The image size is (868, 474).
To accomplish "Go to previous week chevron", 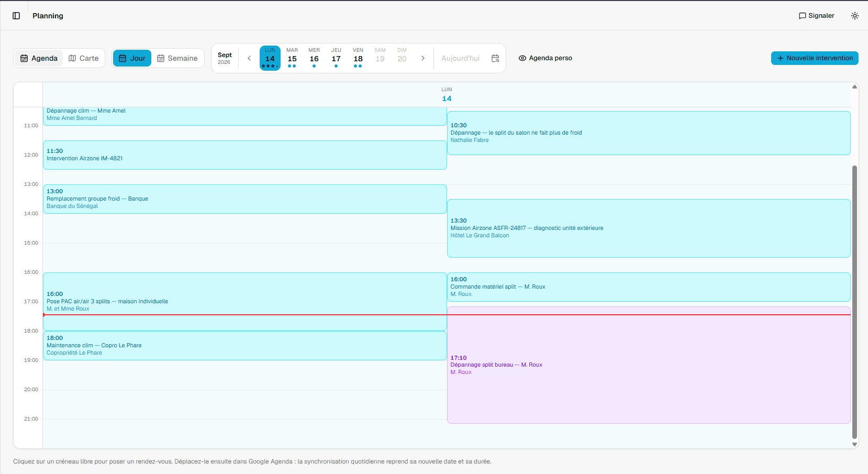I will [x=249, y=58].
